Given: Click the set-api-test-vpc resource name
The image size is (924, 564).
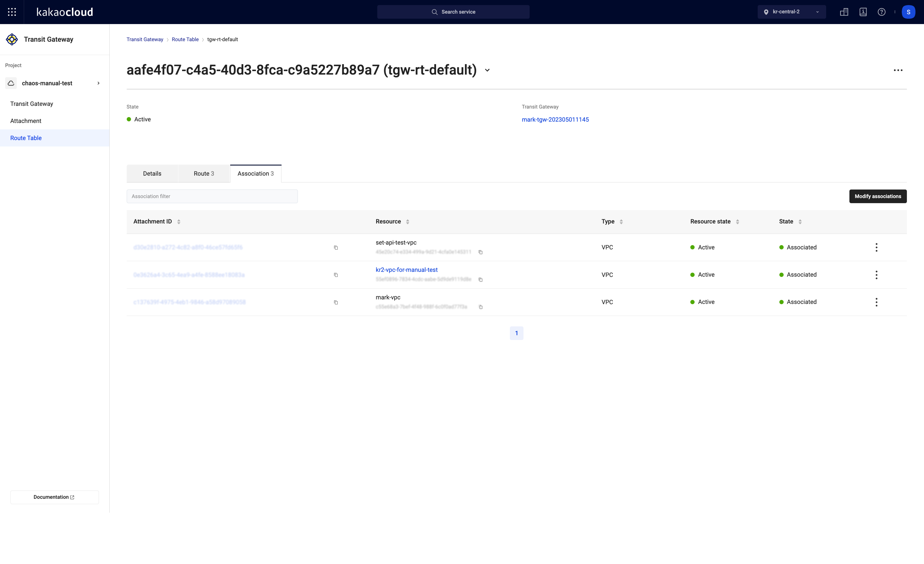Looking at the screenshot, I should 396,243.
